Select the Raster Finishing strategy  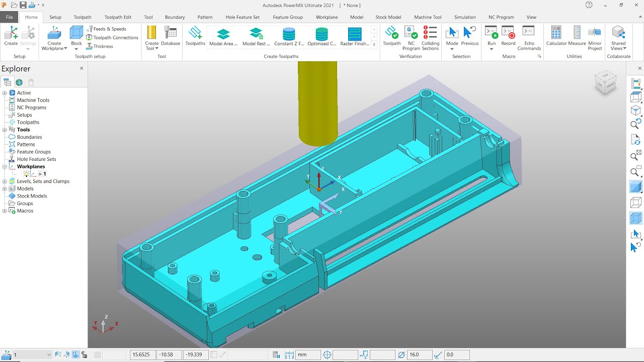tap(355, 36)
